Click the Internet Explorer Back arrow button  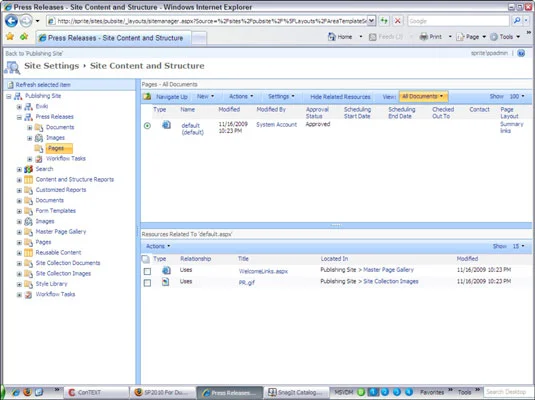[x=11, y=21]
